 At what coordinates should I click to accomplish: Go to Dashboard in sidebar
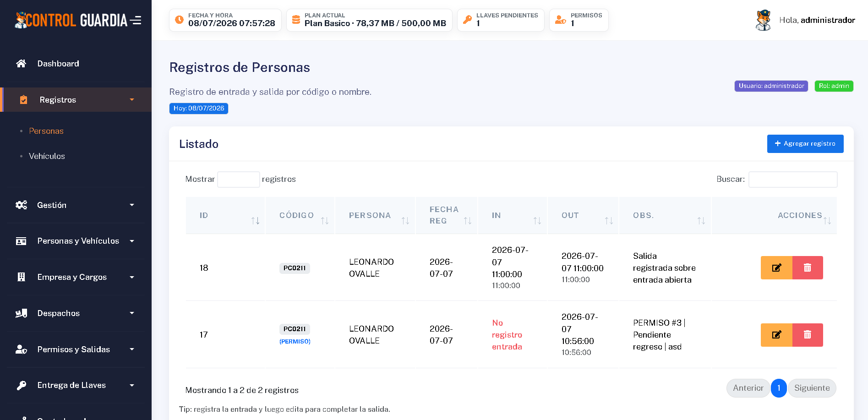click(x=58, y=64)
